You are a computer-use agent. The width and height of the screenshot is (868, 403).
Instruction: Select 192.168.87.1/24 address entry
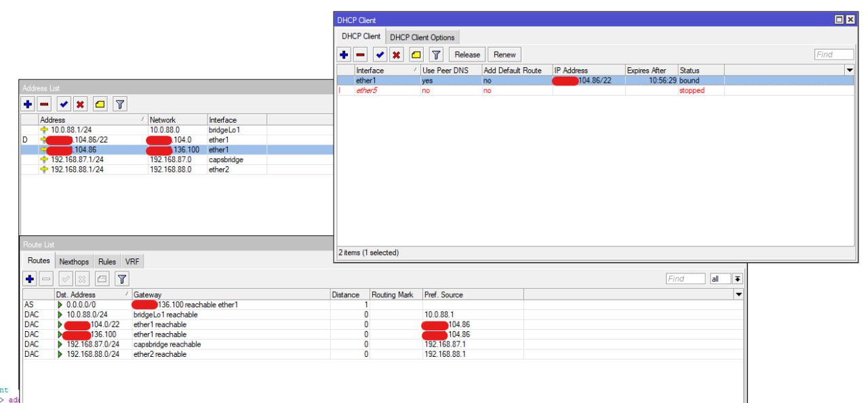[x=177, y=159]
